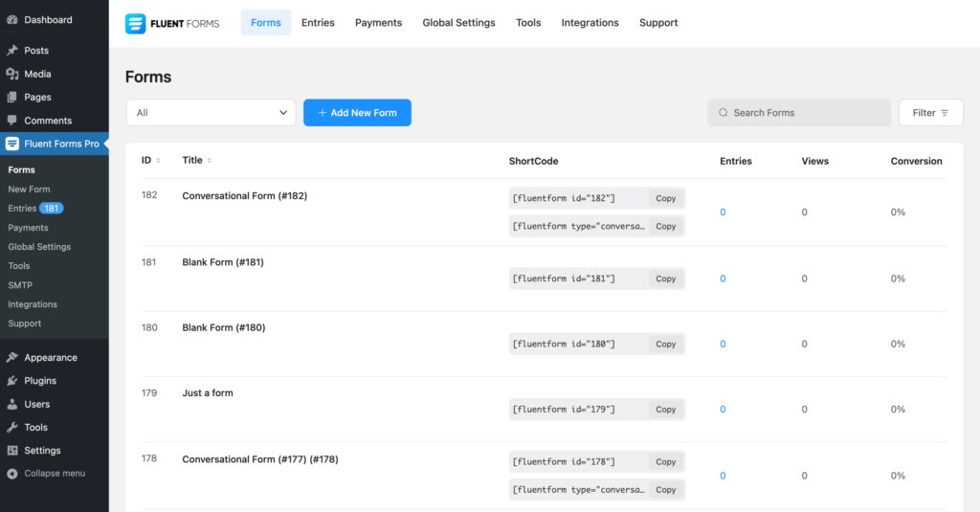This screenshot has height=512, width=980.
Task: Click the Add New Form button
Action: pyautogui.click(x=357, y=113)
